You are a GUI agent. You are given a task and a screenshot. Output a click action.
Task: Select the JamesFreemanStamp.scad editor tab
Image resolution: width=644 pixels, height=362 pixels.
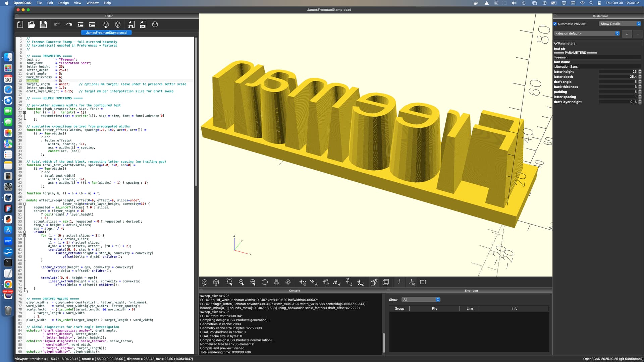[x=106, y=33]
